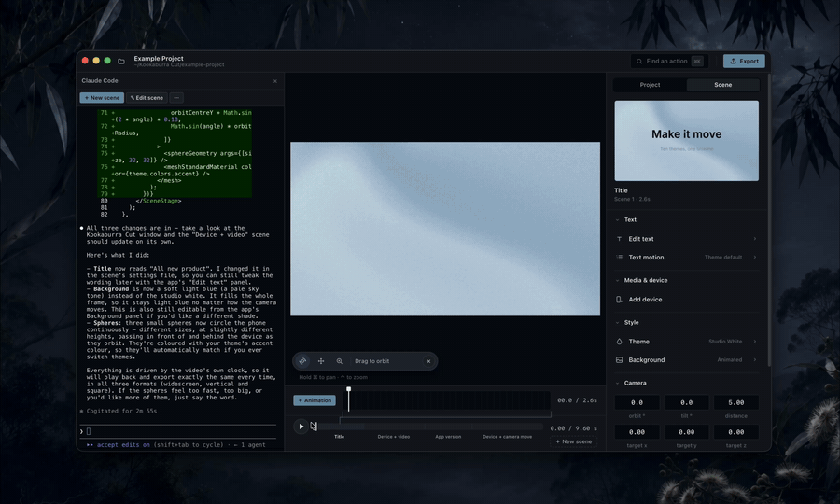Click the list icon beside Text motion

click(x=620, y=257)
